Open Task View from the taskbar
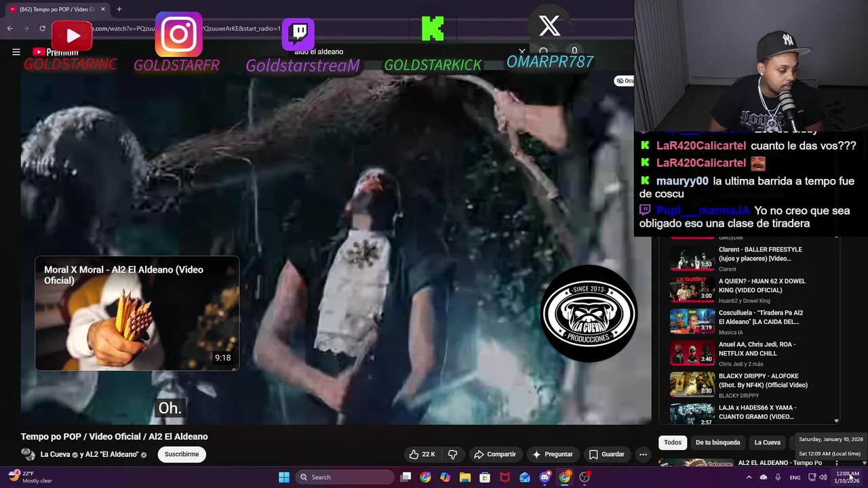 406,477
